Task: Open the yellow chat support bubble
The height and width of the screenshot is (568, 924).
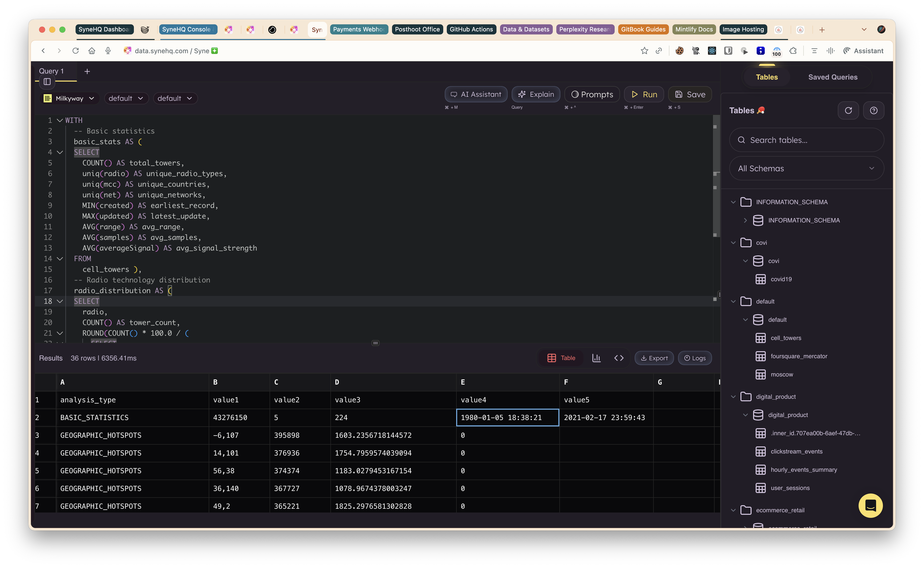Action: pos(870,506)
